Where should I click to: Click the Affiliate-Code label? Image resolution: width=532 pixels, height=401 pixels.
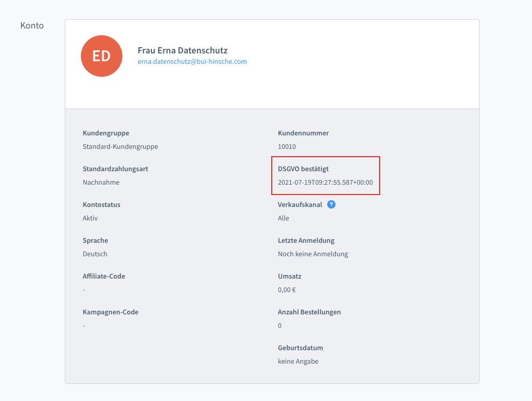click(x=104, y=276)
